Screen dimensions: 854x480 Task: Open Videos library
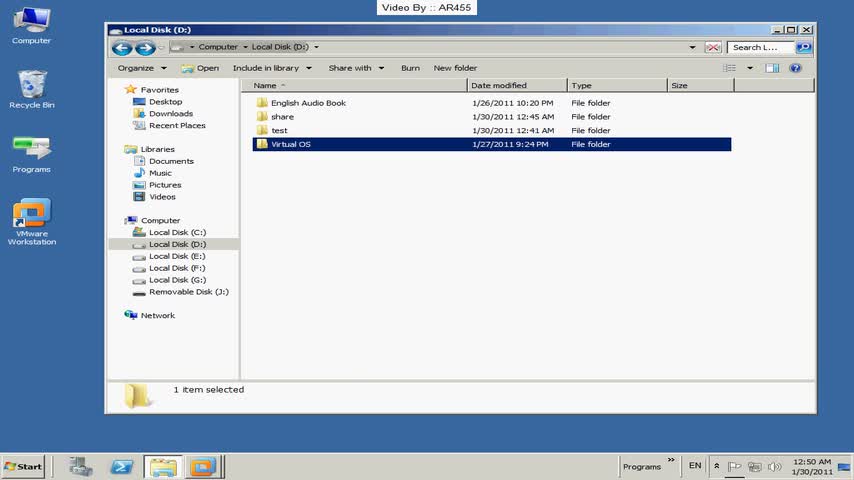click(162, 197)
